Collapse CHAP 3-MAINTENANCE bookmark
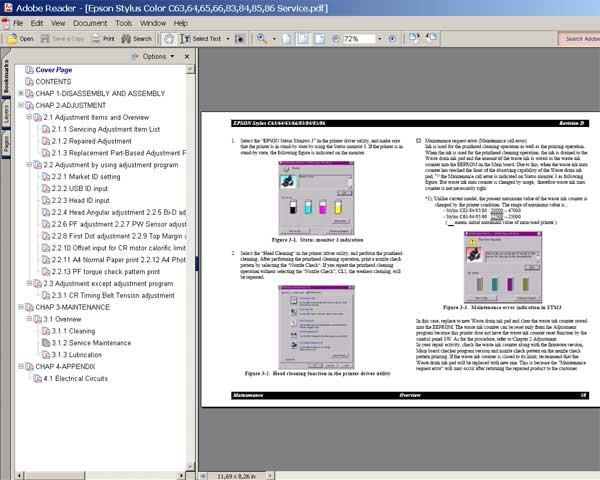600x480 pixels. pyautogui.click(x=21, y=307)
